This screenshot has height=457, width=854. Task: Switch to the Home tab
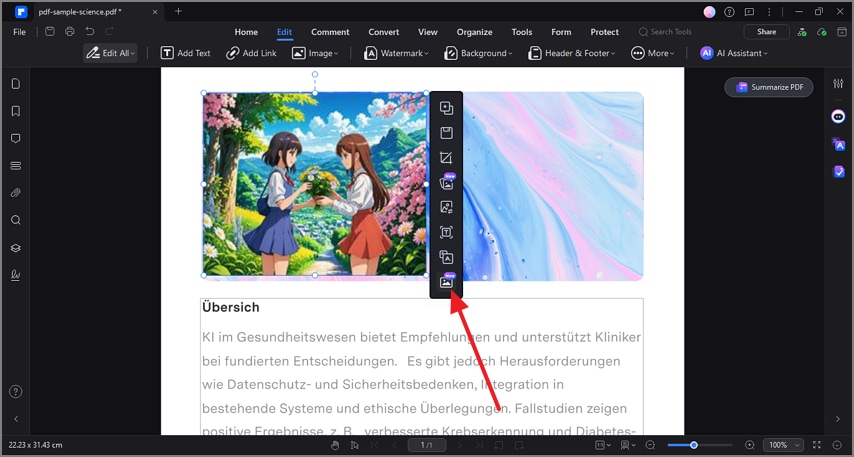(x=246, y=32)
